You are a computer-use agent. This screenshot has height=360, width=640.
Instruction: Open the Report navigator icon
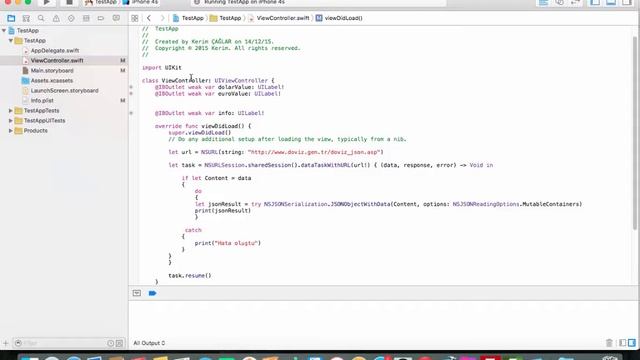(116, 18)
